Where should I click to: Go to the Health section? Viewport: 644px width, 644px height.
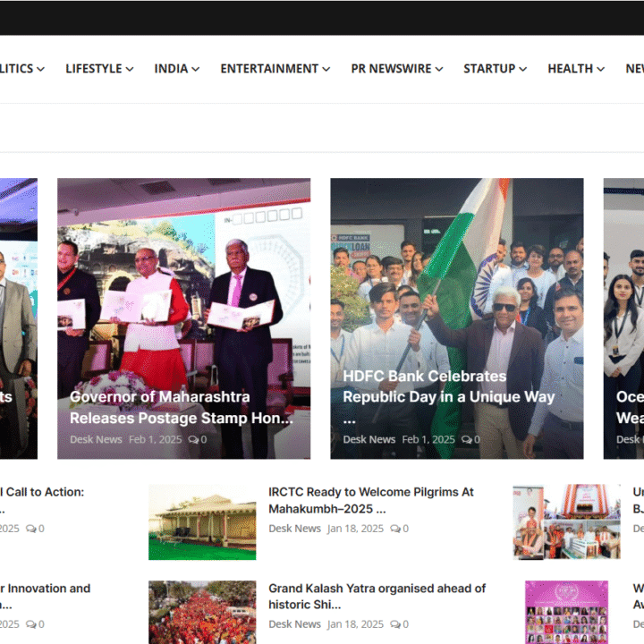[575, 69]
